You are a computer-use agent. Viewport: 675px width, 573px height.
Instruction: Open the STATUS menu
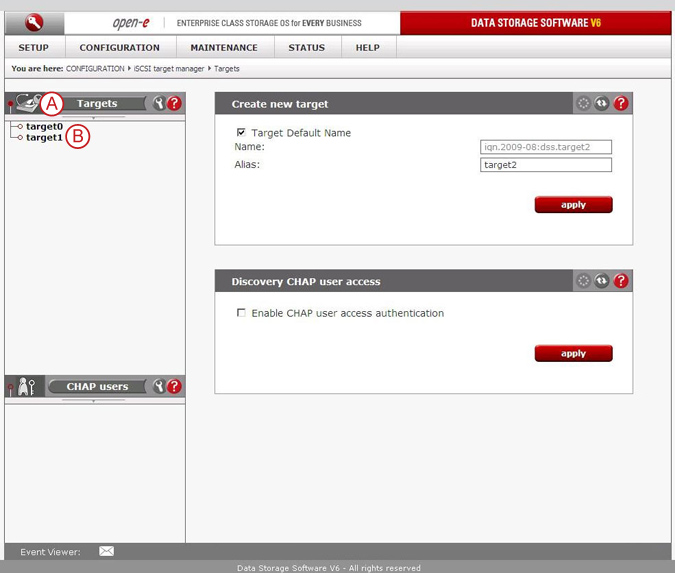[307, 48]
